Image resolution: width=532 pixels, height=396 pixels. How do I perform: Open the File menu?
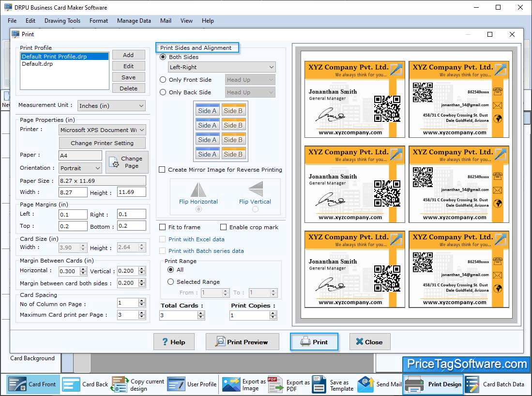12,21
